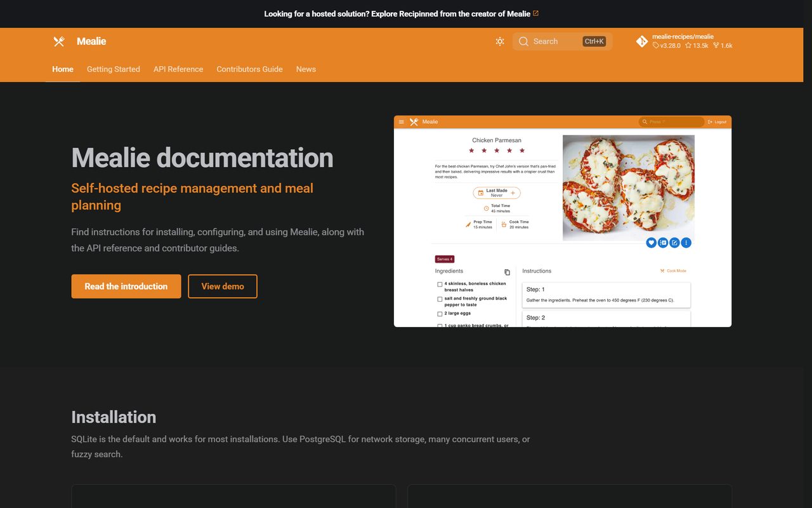
Task: Click the View demo button
Action: tap(223, 286)
